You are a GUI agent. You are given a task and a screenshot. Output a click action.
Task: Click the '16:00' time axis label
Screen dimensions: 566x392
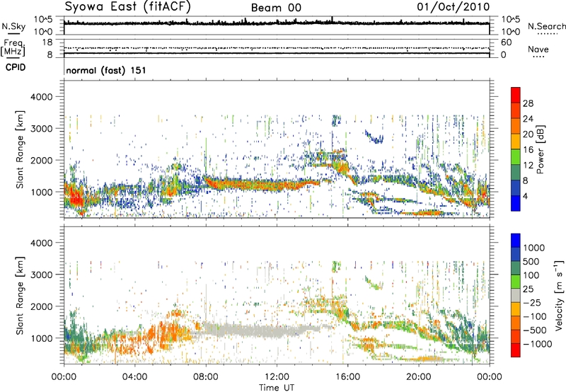point(347,377)
